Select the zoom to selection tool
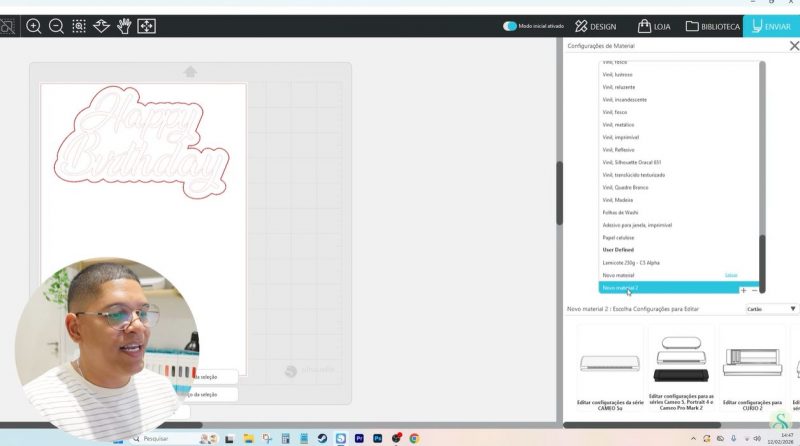 click(x=79, y=26)
